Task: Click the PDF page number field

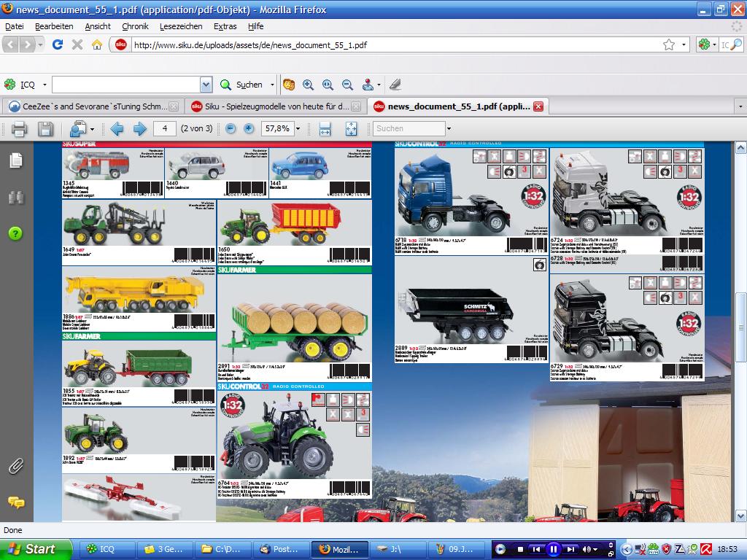Action: click(165, 129)
